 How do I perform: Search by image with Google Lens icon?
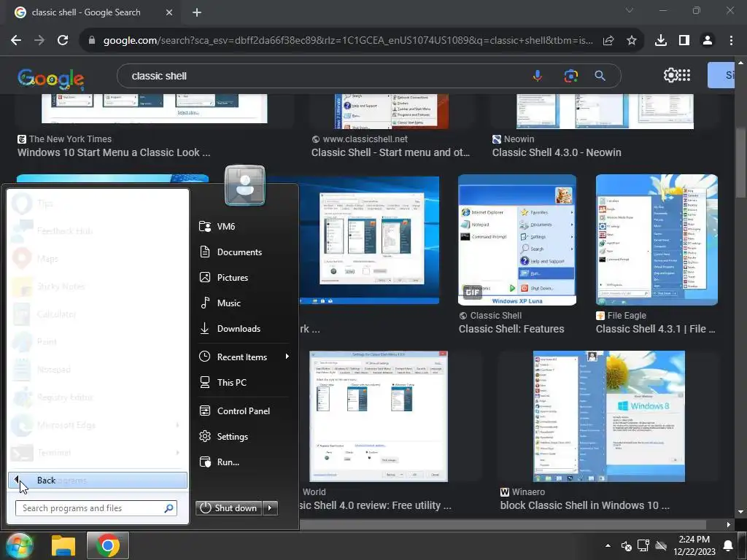coord(570,76)
